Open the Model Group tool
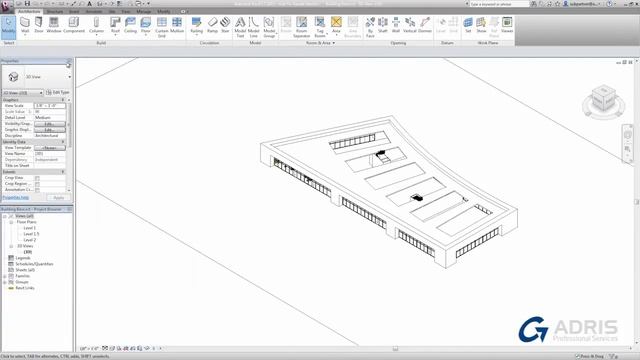The width and height of the screenshot is (640, 360). pyautogui.click(x=269, y=27)
